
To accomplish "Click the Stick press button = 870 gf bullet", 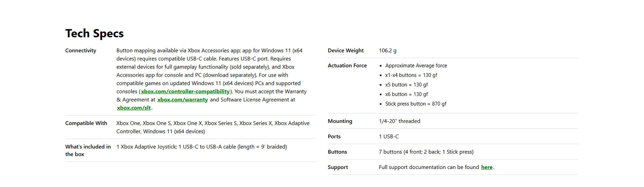I will click(416, 104).
